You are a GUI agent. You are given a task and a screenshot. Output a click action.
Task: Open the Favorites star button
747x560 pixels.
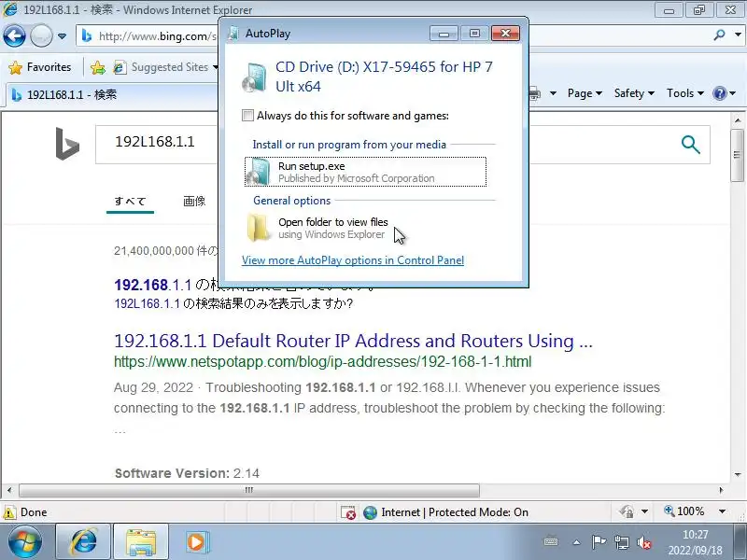tap(39, 67)
